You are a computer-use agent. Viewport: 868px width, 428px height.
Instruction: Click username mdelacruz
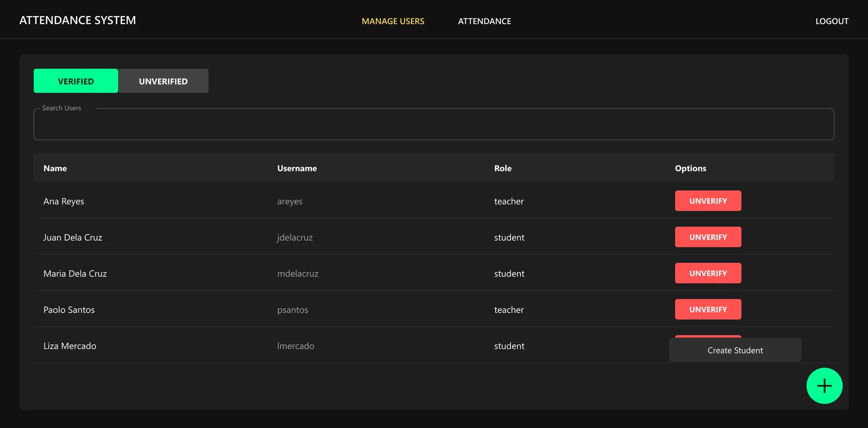[297, 274]
